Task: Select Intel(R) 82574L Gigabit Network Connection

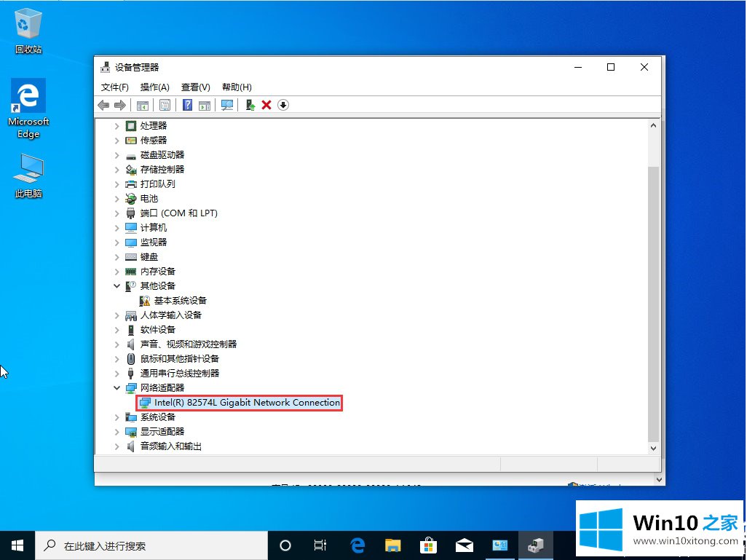Action: (246, 403)
